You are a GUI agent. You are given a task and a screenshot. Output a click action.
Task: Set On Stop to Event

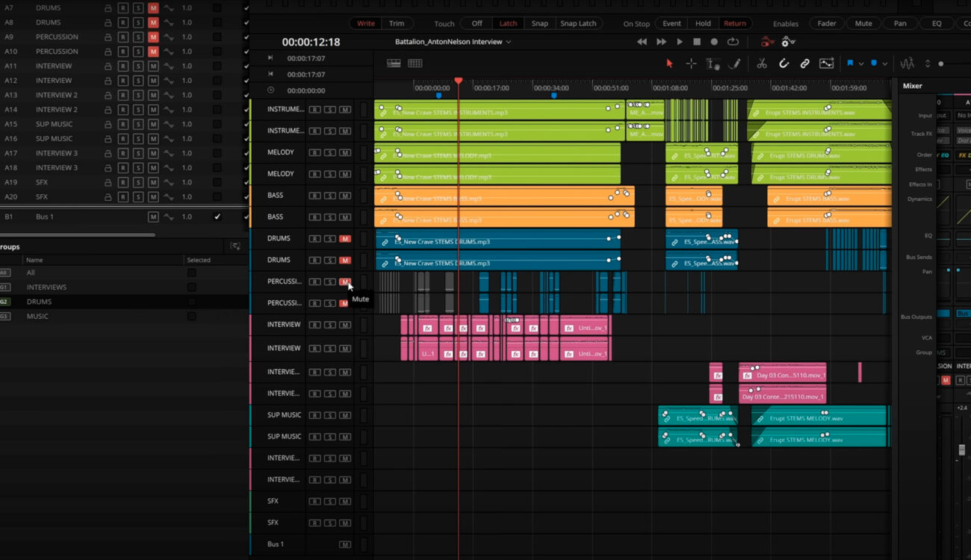point(671,23)
